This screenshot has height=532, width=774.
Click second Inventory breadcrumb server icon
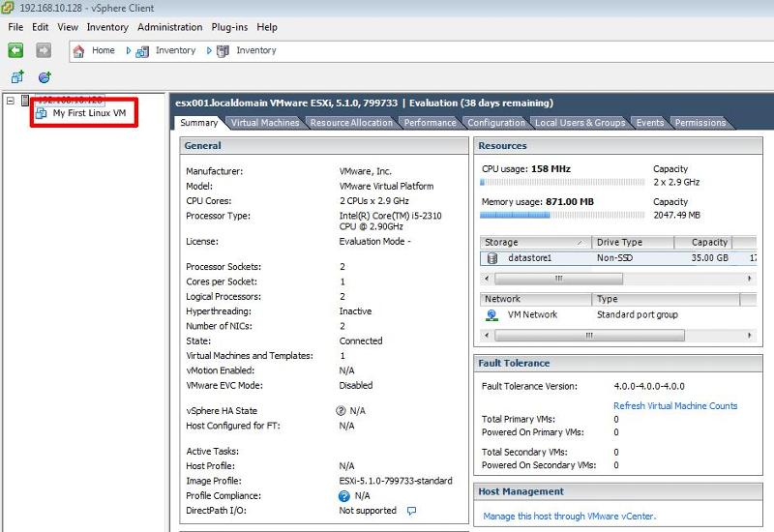[223, 51]
